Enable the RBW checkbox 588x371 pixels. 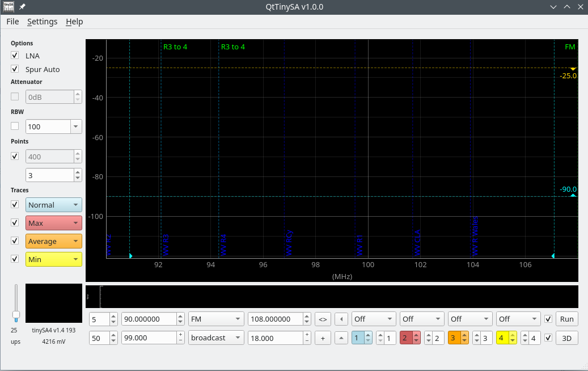15,126
